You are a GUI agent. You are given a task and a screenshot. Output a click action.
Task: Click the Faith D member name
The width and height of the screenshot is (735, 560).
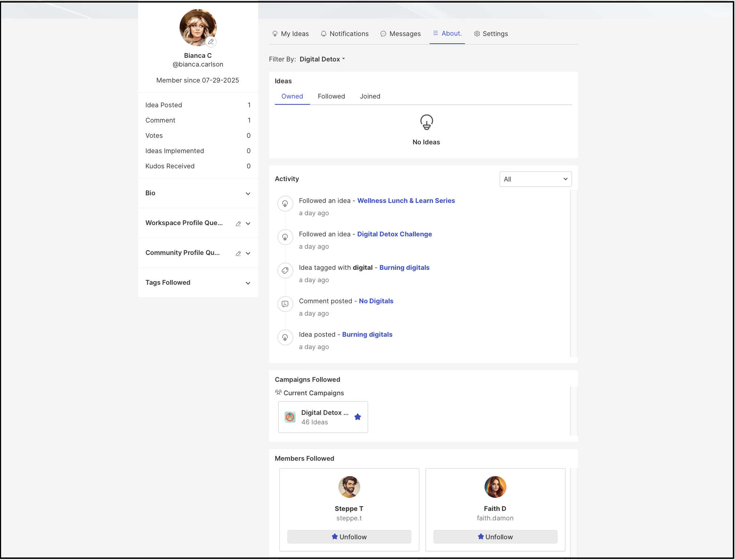tap(495, 509)
